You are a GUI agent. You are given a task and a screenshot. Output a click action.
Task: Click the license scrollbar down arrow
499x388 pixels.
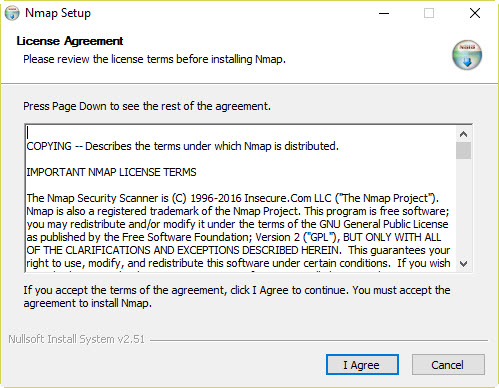(x=463, y=264)
